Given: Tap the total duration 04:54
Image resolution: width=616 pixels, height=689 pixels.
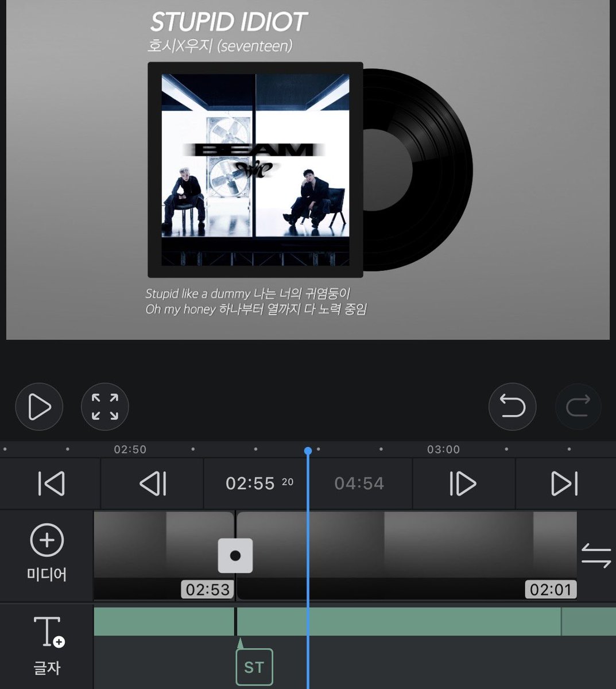Looking at the screenshot, I should pyautogui.click(x=359, y=483).
